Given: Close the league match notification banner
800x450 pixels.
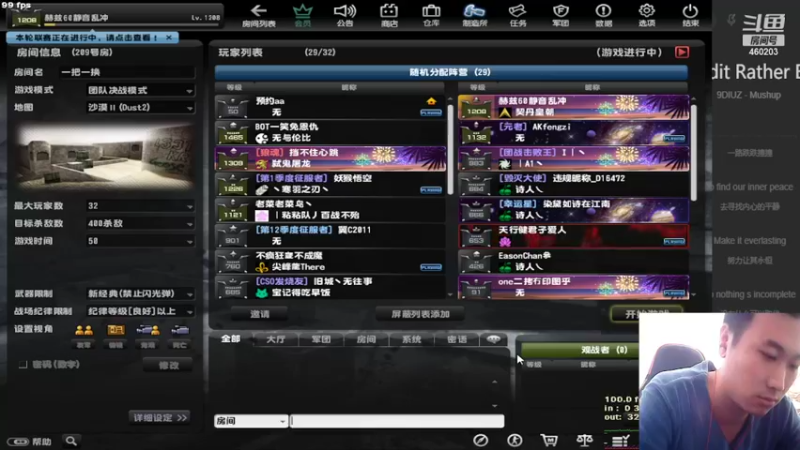Looking at the screenshot, I should (169, 37).
